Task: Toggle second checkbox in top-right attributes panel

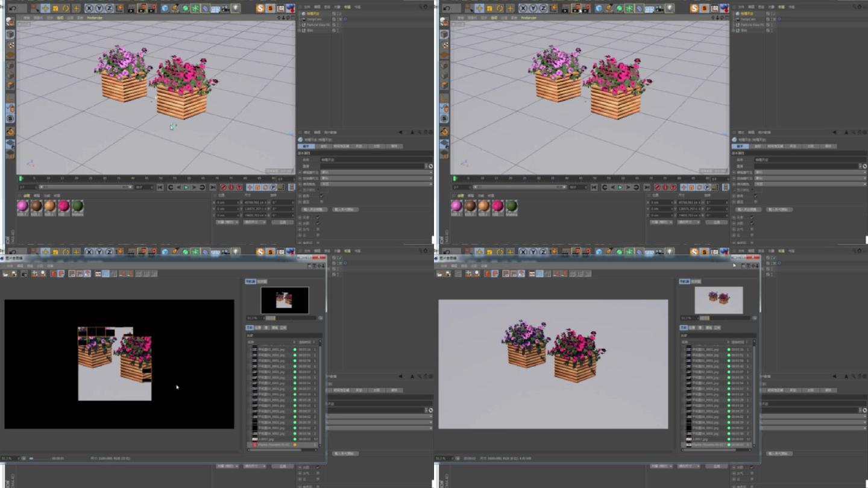Action: 755,201
